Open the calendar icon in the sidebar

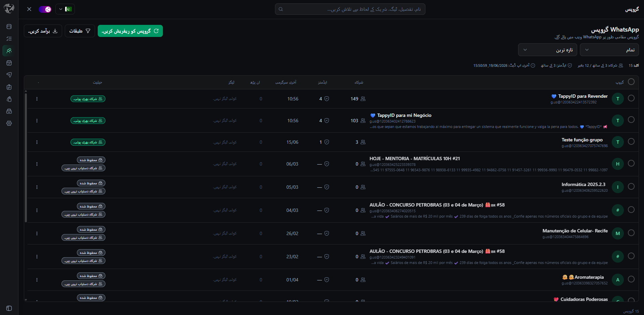[x=9, y=63]
